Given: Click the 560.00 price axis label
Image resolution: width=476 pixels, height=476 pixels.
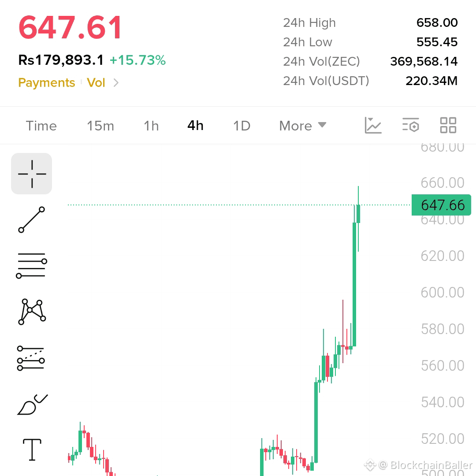Looking at the screenshot, I should pos(443,365).
